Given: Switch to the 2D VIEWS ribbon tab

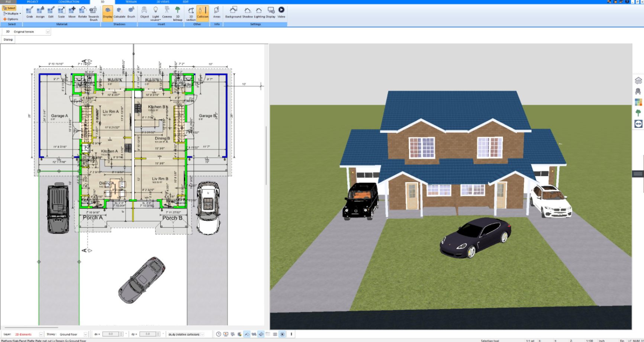Looking at the screenshot, I should click(x=163, y=2).
